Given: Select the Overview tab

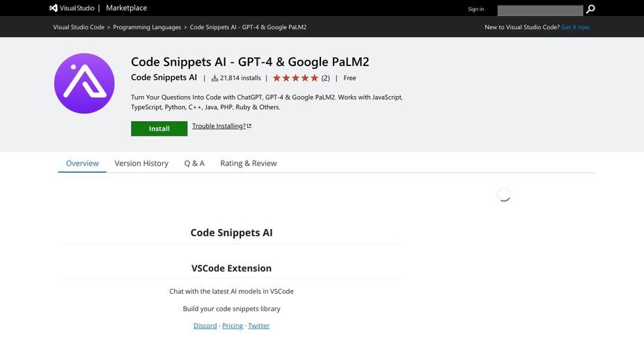Looking at the screenshot, I should click(82, 163).
